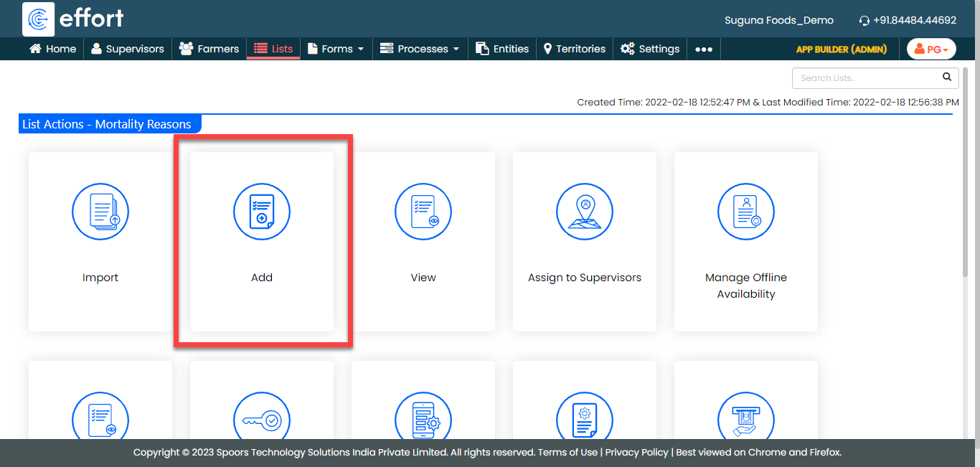Viewport: 980px width, 467px height.
Task: Click the document with gear icon
Action: (585, 419)
